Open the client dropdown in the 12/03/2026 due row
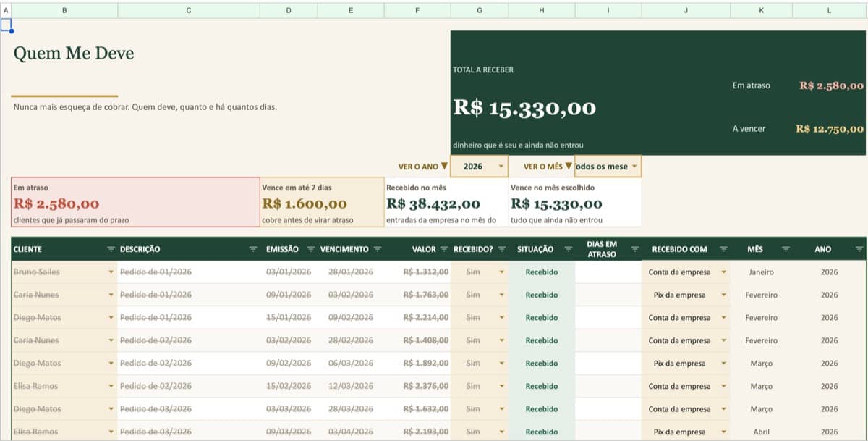 pyautogui.click(x=111, y=387)
